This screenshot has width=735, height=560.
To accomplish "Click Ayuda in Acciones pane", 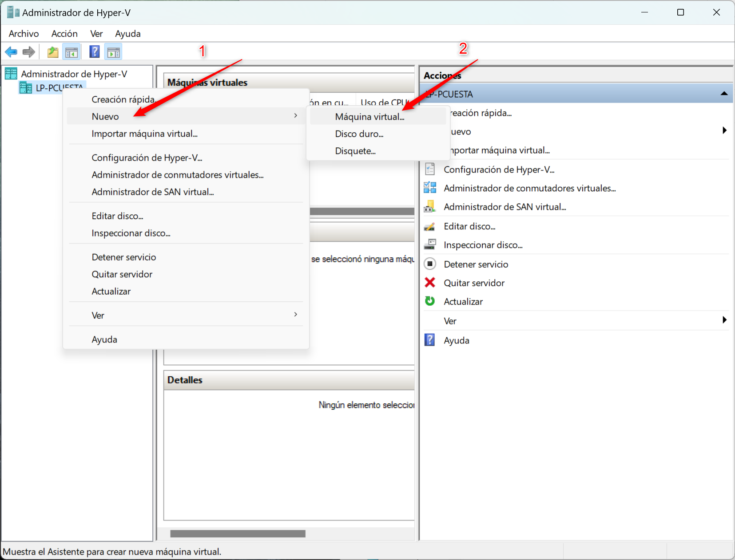I will coord(457,340).
